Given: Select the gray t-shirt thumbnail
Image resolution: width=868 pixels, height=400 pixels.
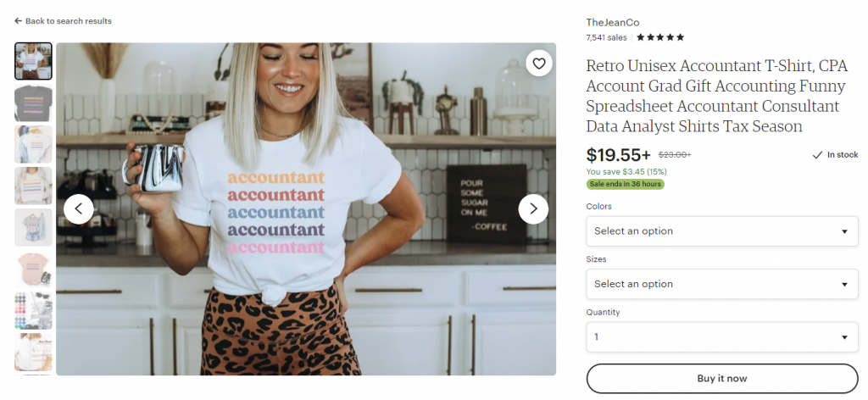Looking at the screenshot, I should 33,103.
